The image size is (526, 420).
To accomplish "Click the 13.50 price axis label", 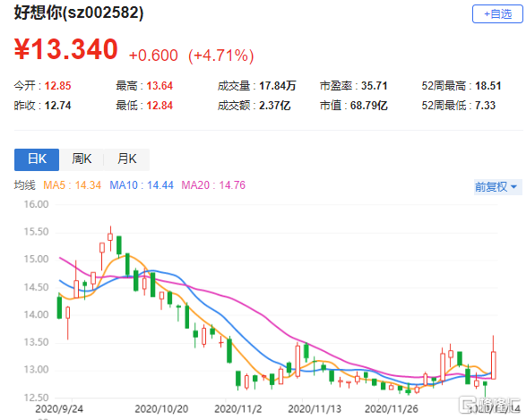I will (x=36, y=342).
